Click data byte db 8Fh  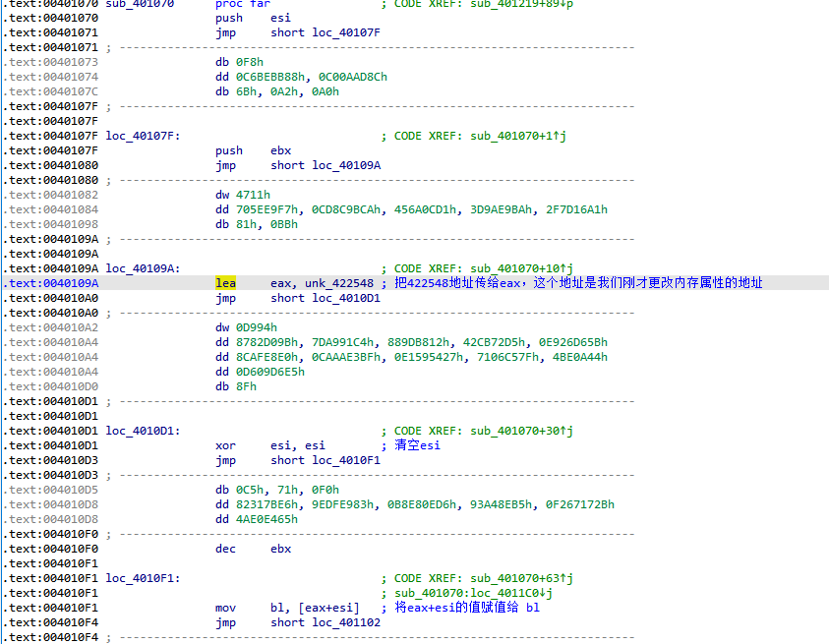pos(236,387)
